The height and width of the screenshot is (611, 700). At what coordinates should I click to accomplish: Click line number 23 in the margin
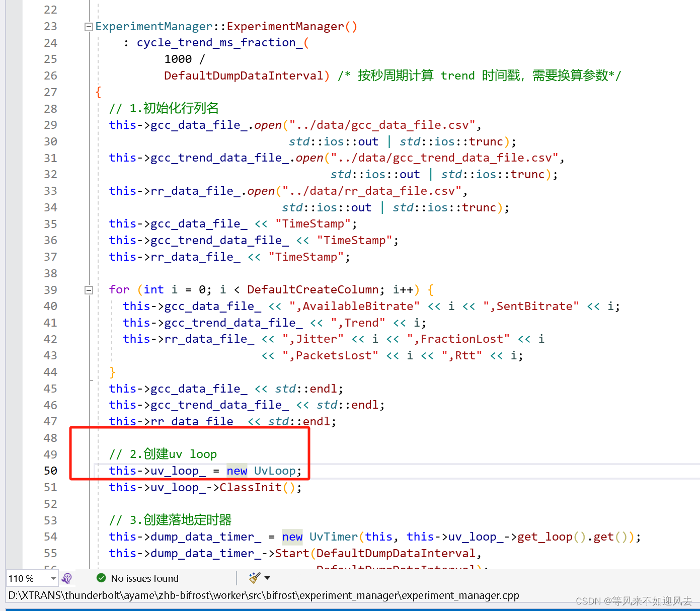point(50,26)
